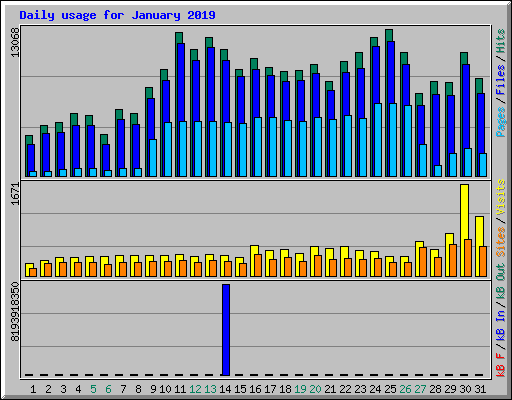Click the cyan pages bar for day 24
The height and width of the screenshot is (400, 512).
point(378,140)
